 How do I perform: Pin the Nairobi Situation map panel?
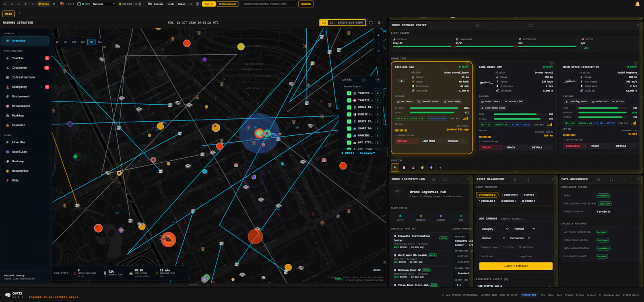(379, 23)
